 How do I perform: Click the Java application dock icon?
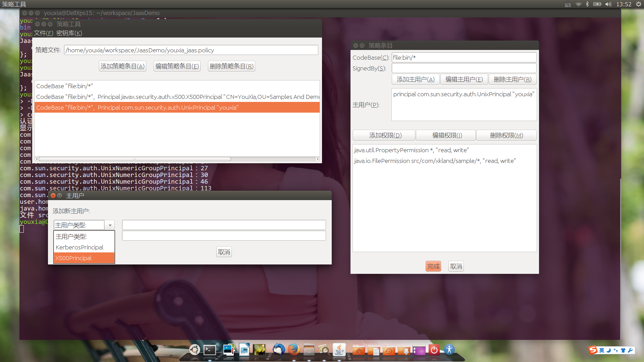339,350
